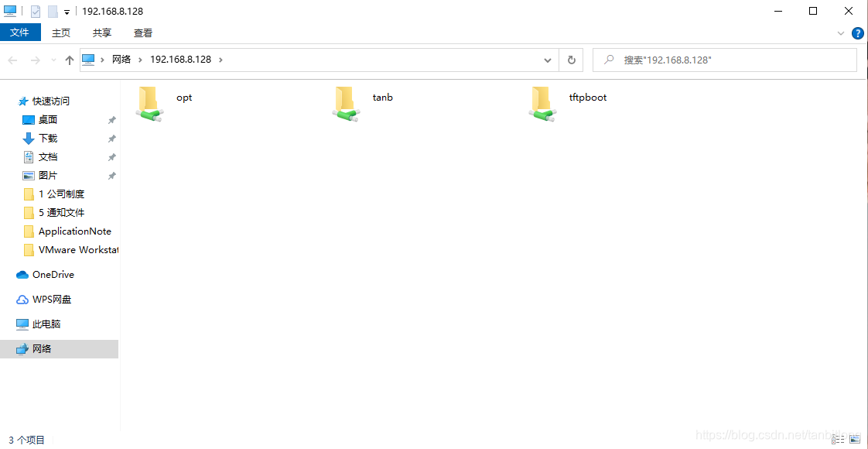This screenshot has height=449, width=868.
Task: Click the 192.168.8.128 breadcrumb segment
Action: [x=180, y=60]
